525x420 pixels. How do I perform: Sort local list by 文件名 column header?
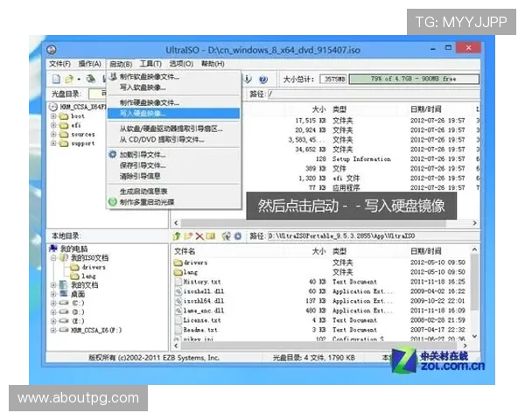(185, 251)
